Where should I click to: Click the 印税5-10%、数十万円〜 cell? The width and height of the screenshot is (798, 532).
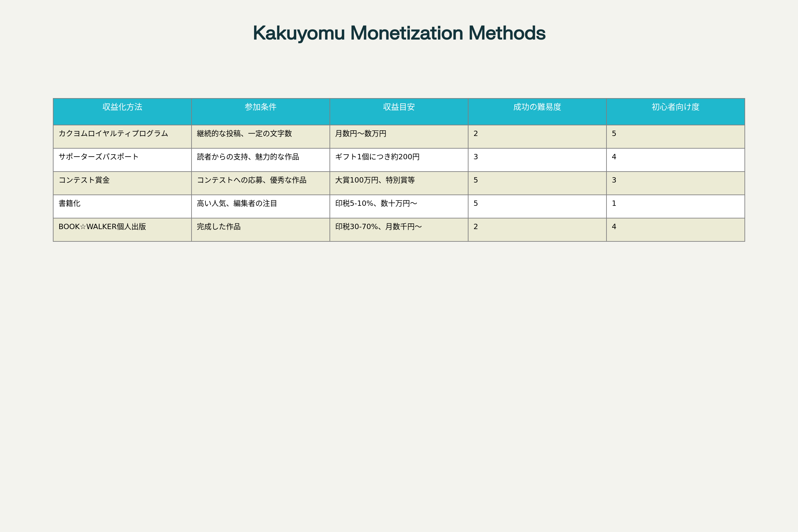click(x=399, y=206)
